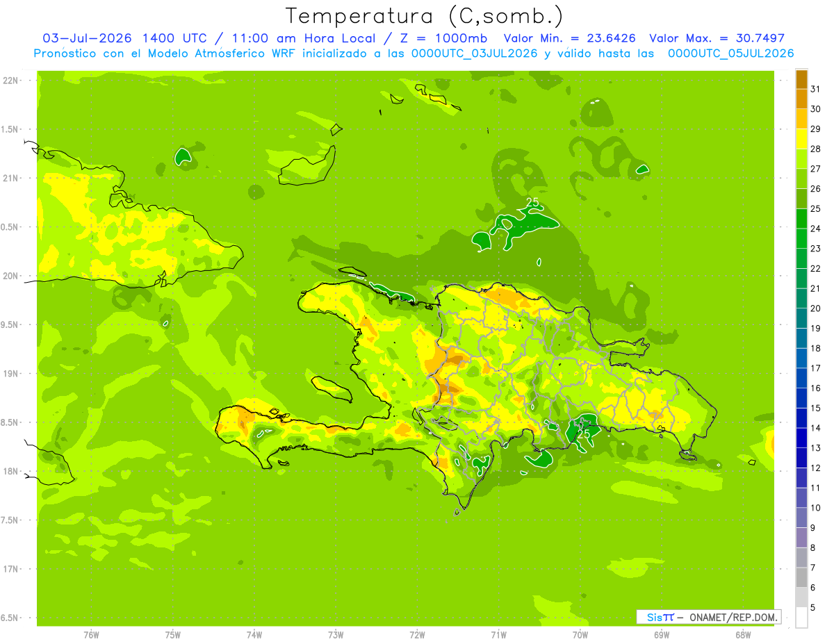The width and height of the screenshot is (834, 644).
Task: Click legend value 5
Action: pyautogui.click(x=813, y=608)
